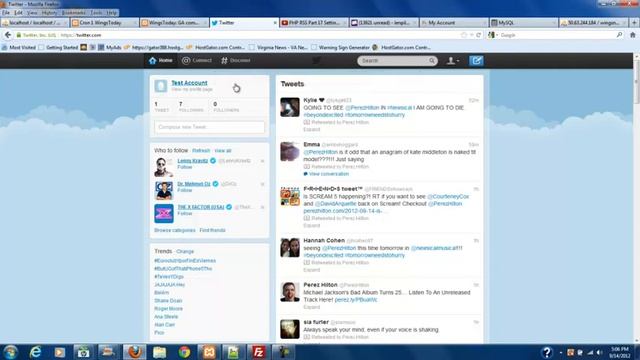Open the Discover hashtag tab
640x360 pixels.
pyautogui.click(x=236, y=60)
